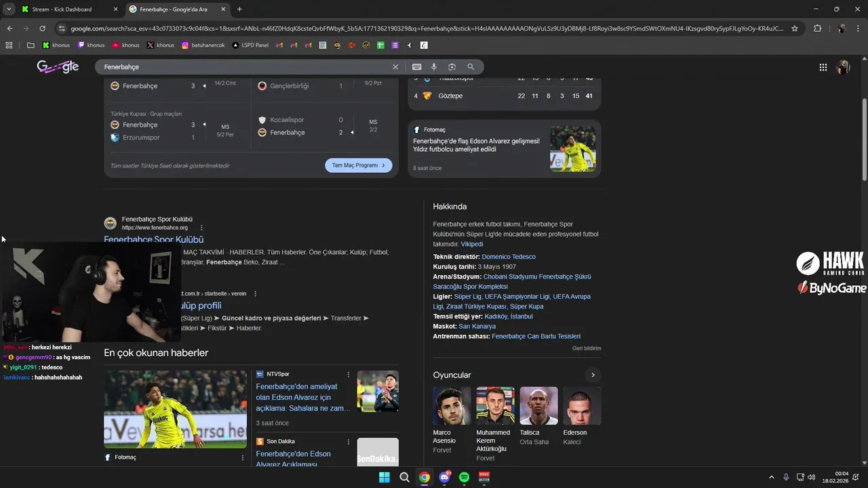Open the first Gmail bookmark icon
The image size is (868, 488).
(x=279, y=45)
